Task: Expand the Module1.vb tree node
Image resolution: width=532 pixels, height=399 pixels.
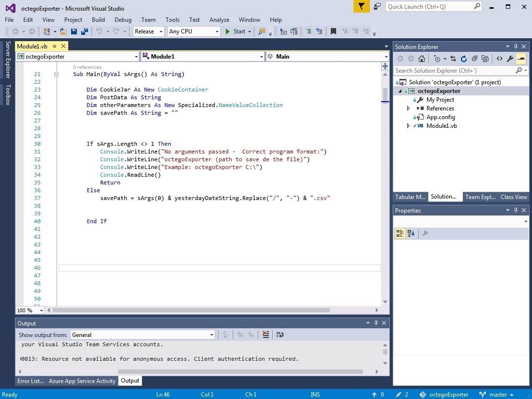Action: (408, 125)
